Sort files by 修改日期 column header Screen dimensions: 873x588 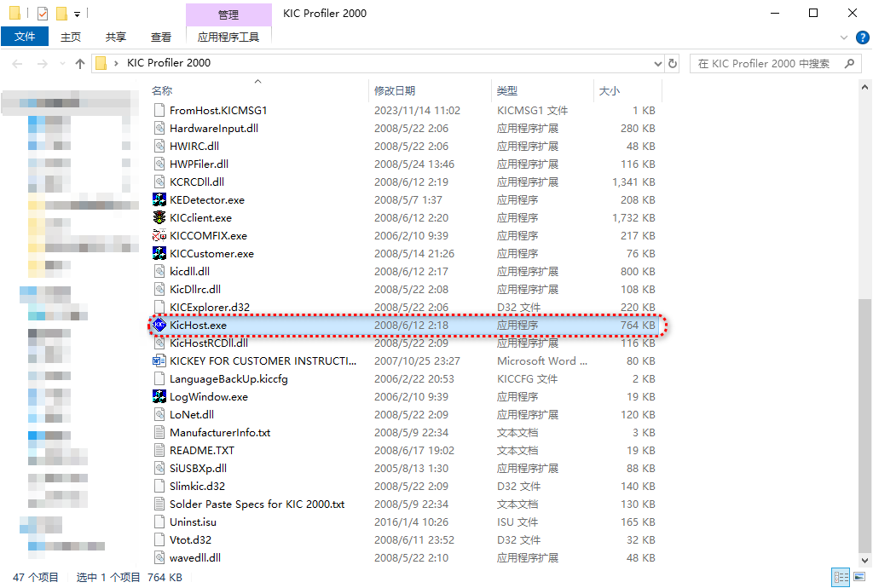tap(395, 90)
